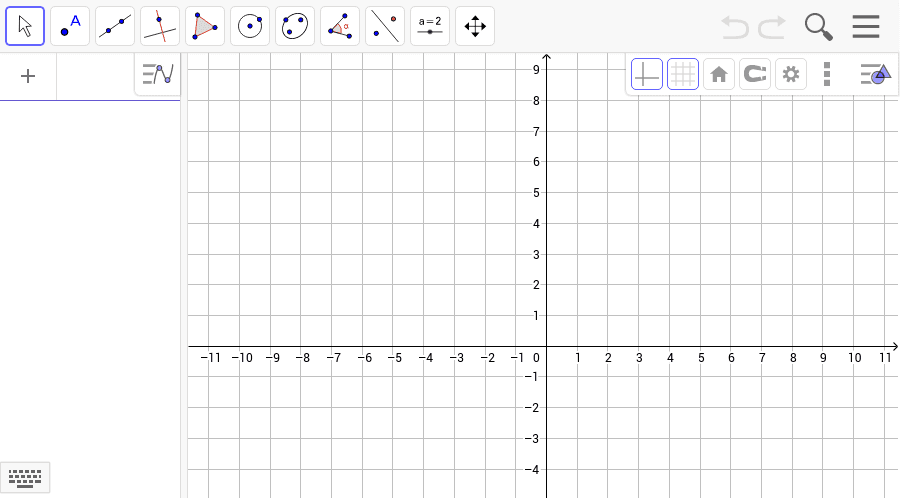
Task: Toggle grid visibility
Action: [x=683, y=74]
